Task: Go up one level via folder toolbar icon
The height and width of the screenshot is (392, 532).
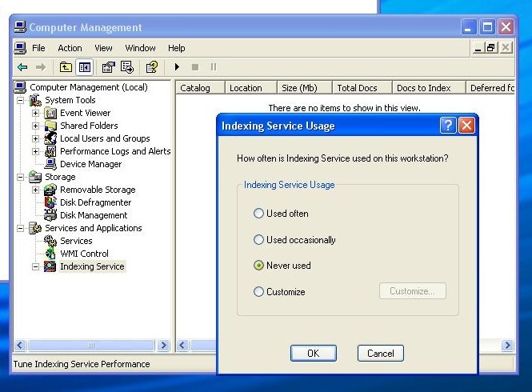Action: 66,67
